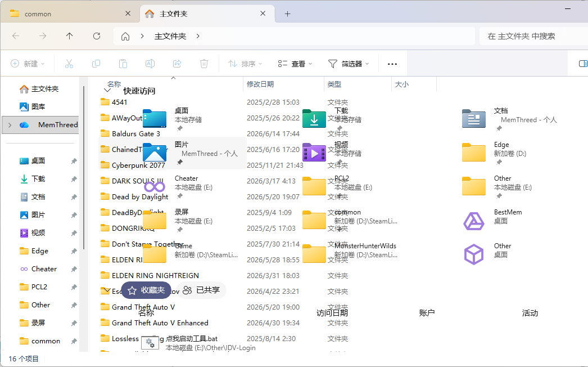This screenshot has width=588, height=367.
Task: Click the Paste clipboard icon
Action: tap(123, 64)
